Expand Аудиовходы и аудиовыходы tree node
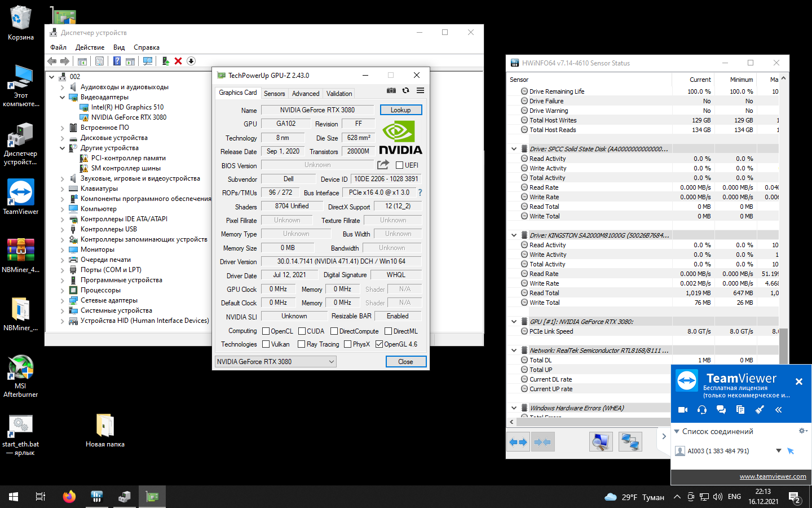This screenshot has width=812, height=508. [62, 87]
